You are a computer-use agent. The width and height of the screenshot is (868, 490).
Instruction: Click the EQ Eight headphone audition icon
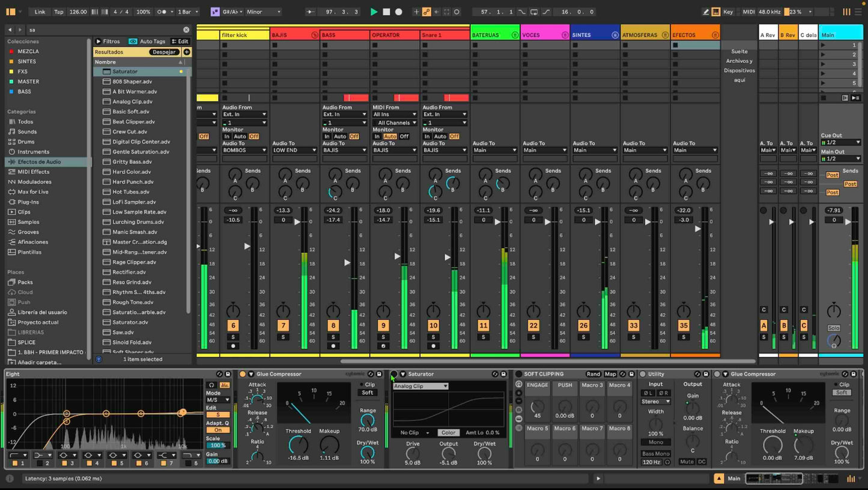(211, 385)
